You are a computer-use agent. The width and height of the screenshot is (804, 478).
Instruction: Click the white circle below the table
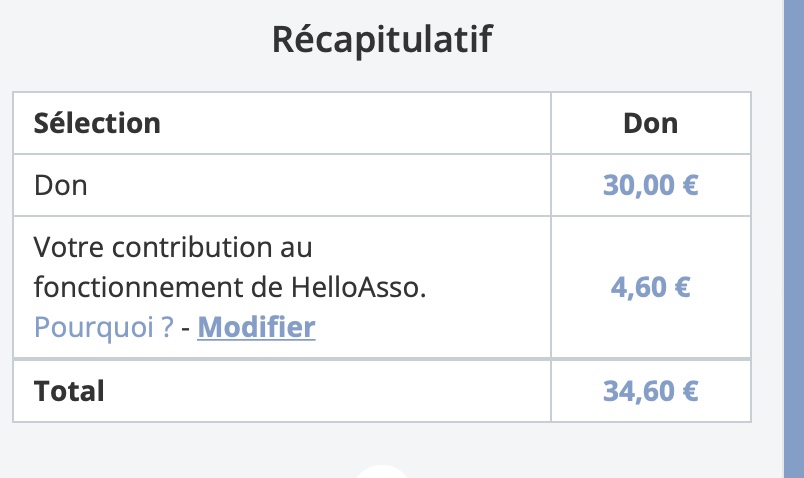click(x=382, y=472)
